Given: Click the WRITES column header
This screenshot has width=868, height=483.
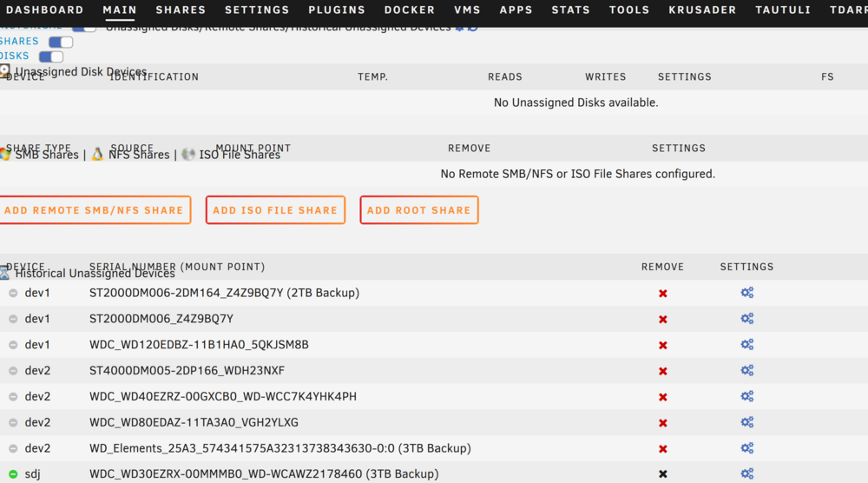Looking at the screenshot, I should point(606,77).
